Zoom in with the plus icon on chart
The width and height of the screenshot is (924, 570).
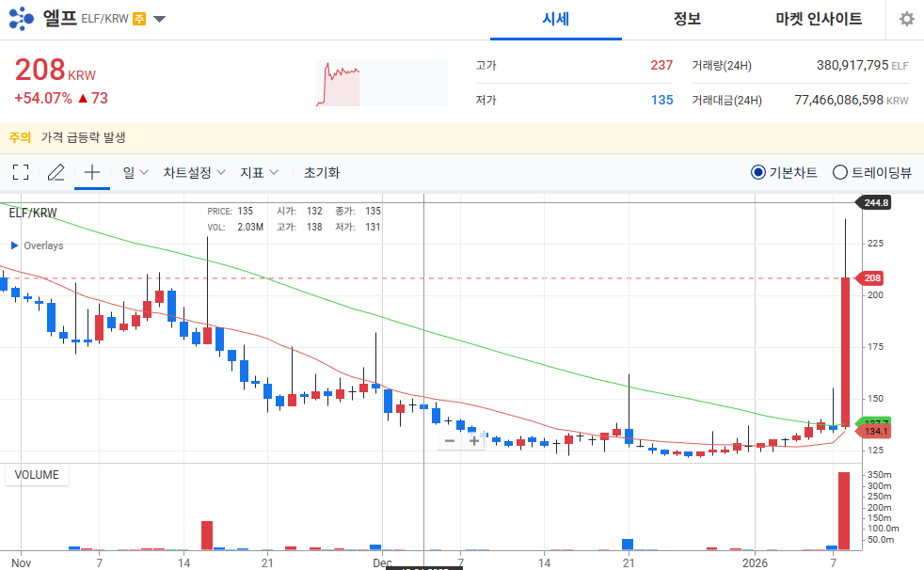coord(472,439)
